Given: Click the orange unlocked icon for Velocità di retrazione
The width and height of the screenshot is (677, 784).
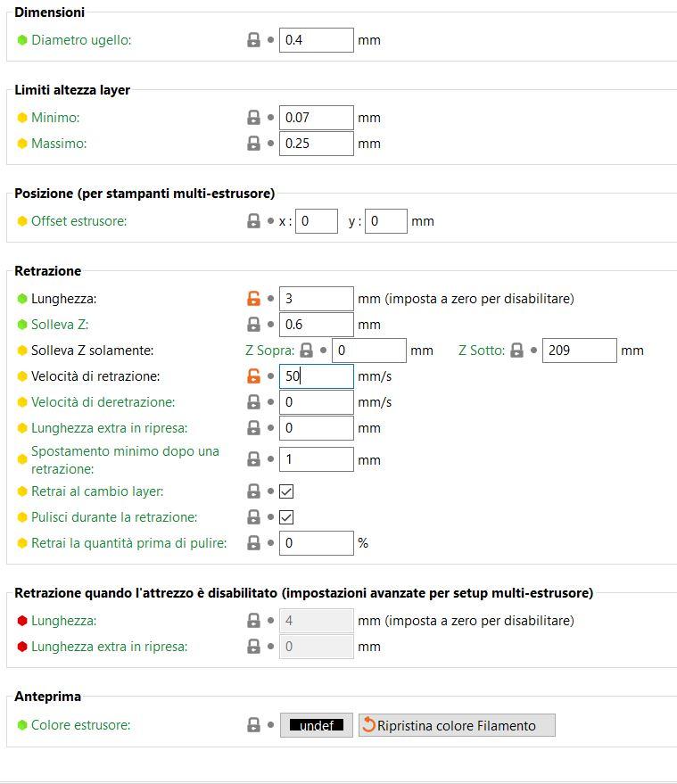Looking at the screenshot, I should (253, 376).
